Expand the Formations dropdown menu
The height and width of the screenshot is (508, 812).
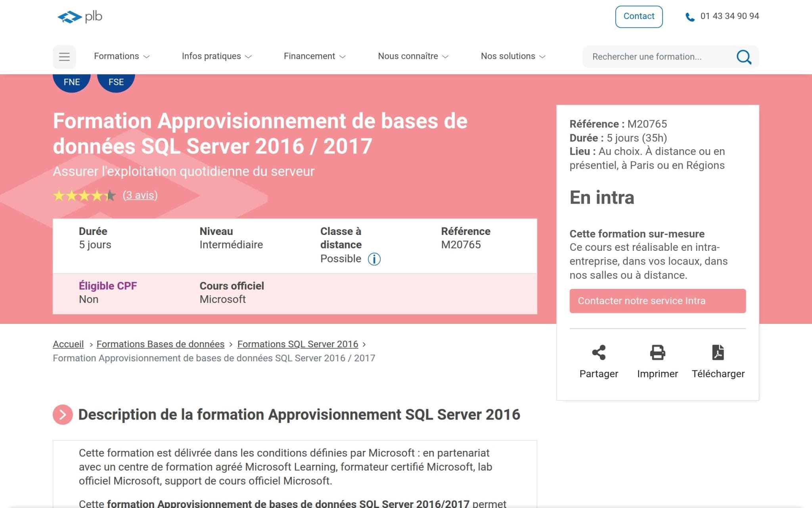[x=122, y=56]
